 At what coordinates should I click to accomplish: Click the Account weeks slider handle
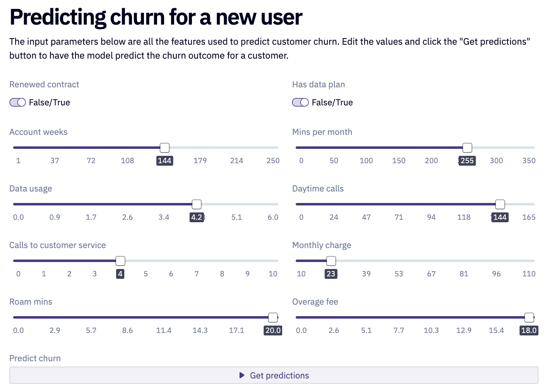[164, 148]
